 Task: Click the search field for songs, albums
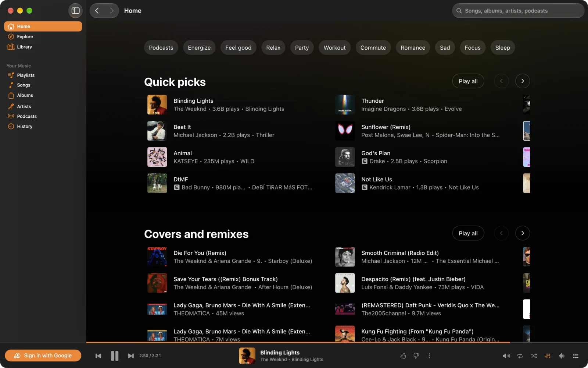coord(518,11)
